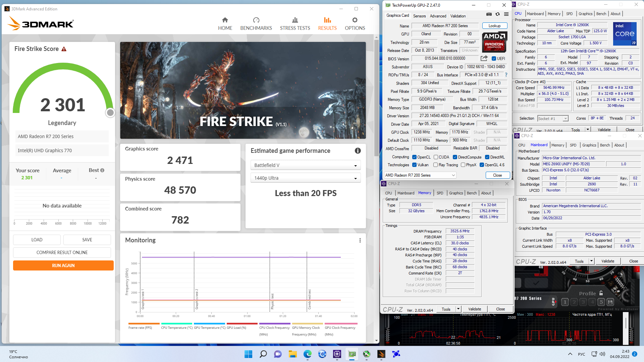Toggle the DirectCompute checkbox
This screenshot has width=644, height=362.
pos(455,157)
